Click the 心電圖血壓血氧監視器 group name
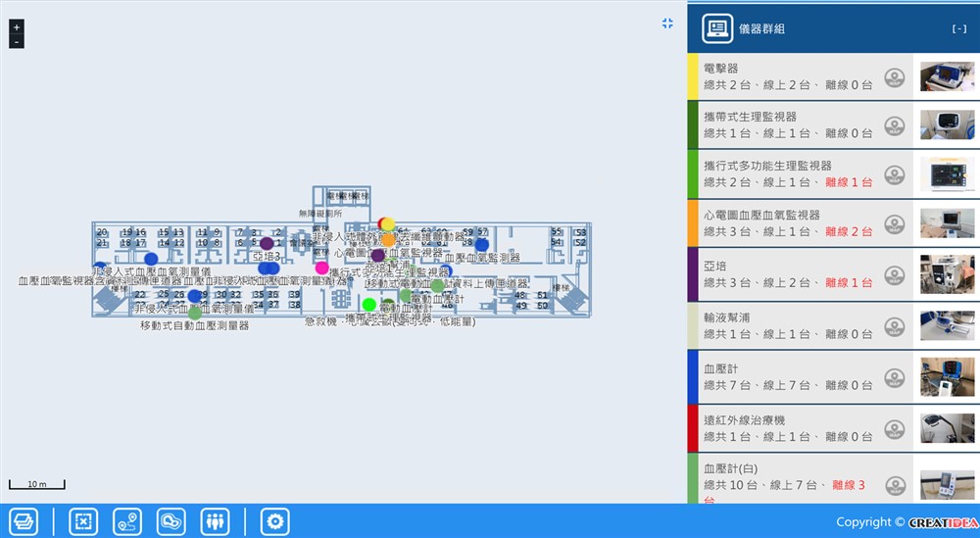Screen dimensions: 980x538 [x=761, y=216]
